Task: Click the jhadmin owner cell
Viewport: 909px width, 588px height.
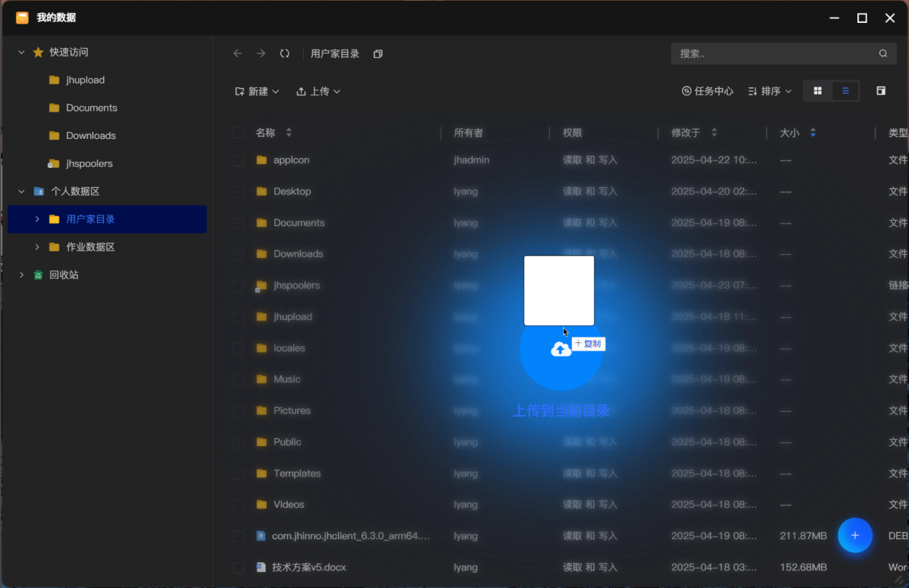Action: pyautogui.click(x=471, y=160)
